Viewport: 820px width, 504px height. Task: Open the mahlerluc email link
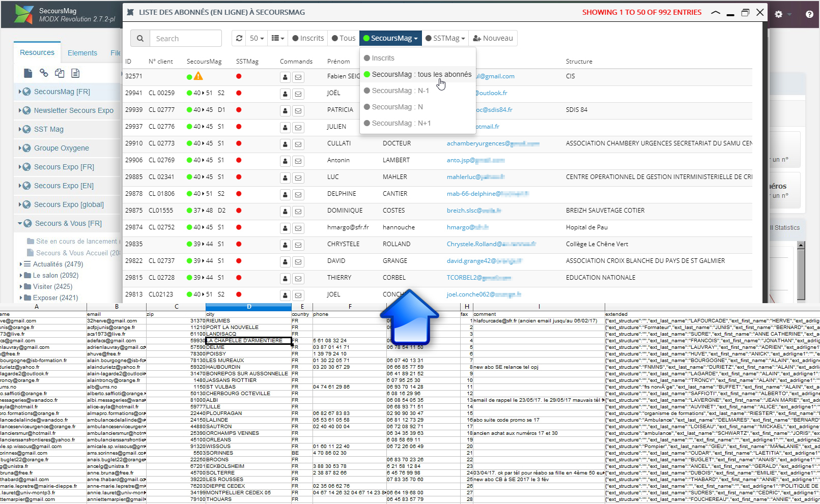pos(475,177)
